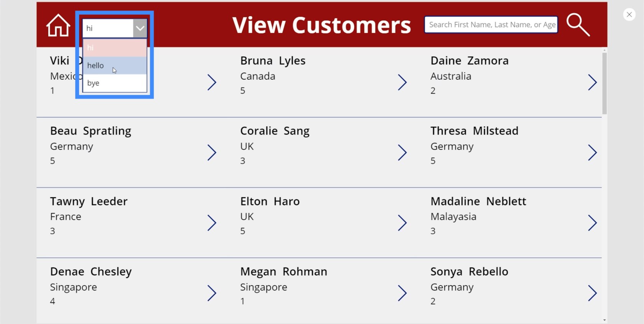
Task: Open Beau Spratling details arrow
Action: coord(212,153)
